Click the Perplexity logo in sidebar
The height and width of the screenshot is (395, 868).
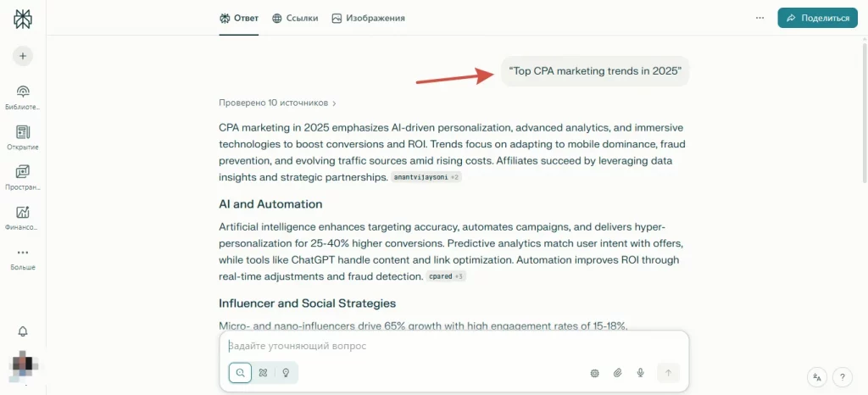click(23, 19)
